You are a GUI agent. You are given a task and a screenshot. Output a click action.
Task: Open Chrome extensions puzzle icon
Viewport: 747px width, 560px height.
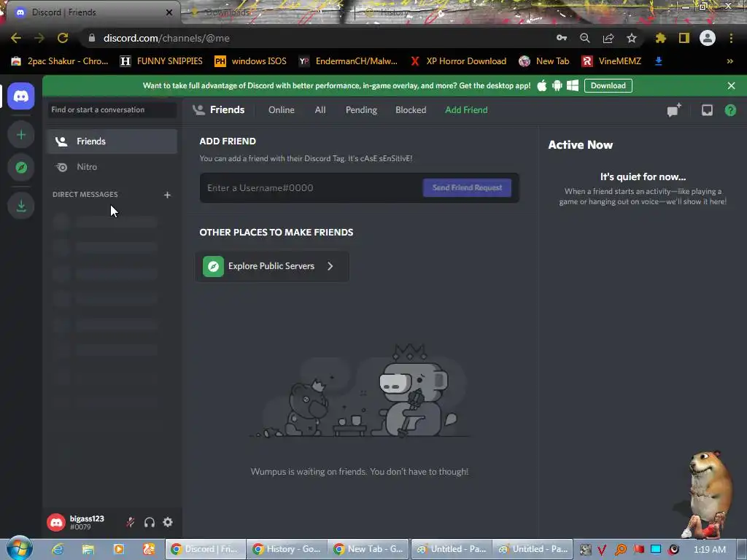coord(660,38)
